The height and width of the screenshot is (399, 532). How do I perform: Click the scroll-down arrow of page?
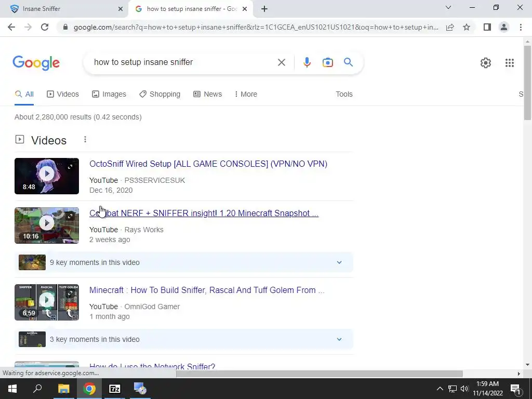pos(527,365)
